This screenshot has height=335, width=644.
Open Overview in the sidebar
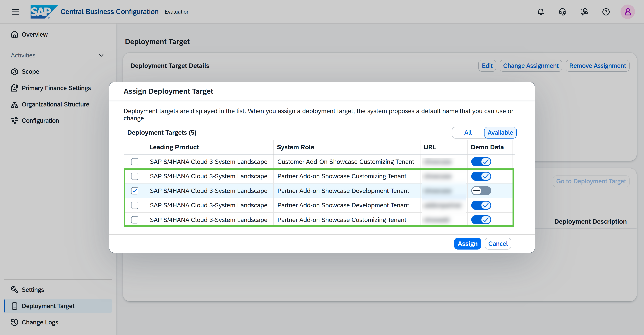point(58,34)
